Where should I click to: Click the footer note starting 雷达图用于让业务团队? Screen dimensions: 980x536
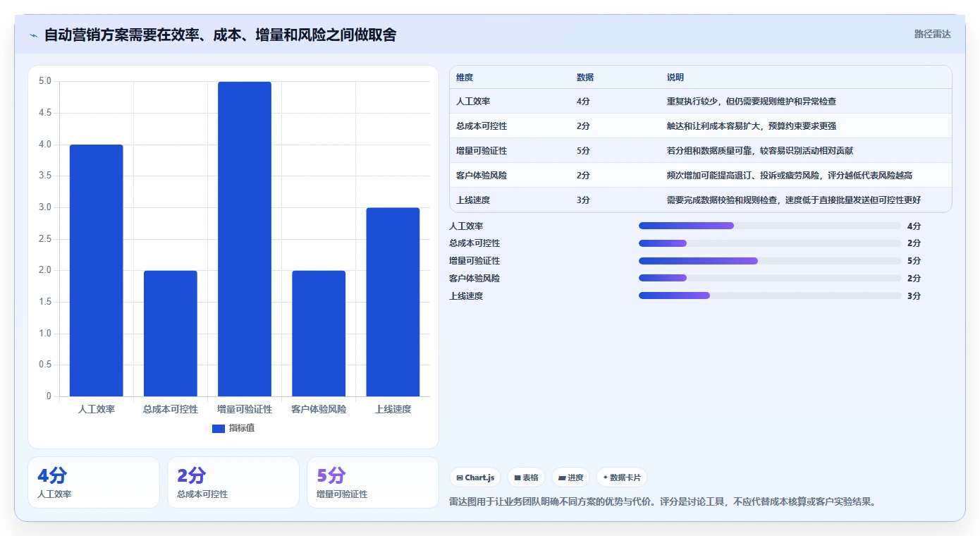pyautogui.click(x=663, y=502)
